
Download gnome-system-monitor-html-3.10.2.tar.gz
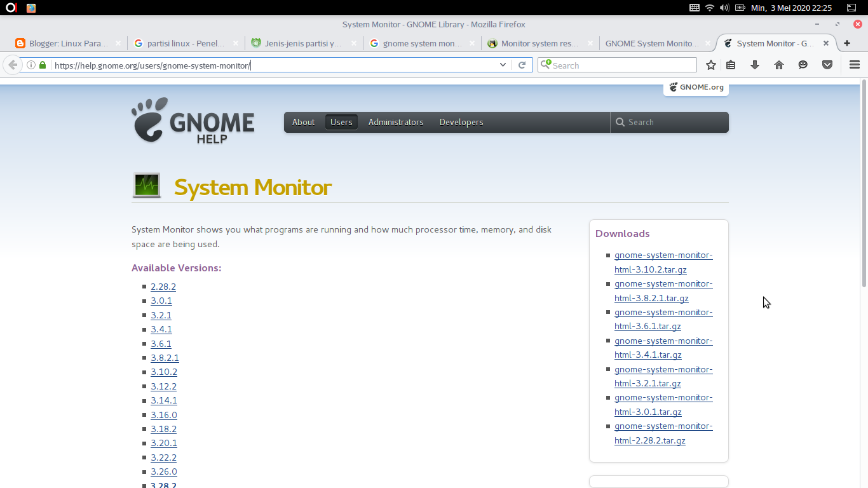[663, 262]
